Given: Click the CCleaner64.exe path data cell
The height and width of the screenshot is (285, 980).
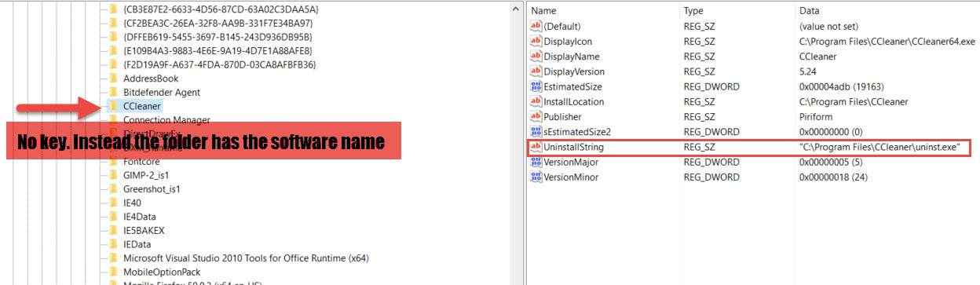Looking at the screenshot, I should tap(887, 42).
